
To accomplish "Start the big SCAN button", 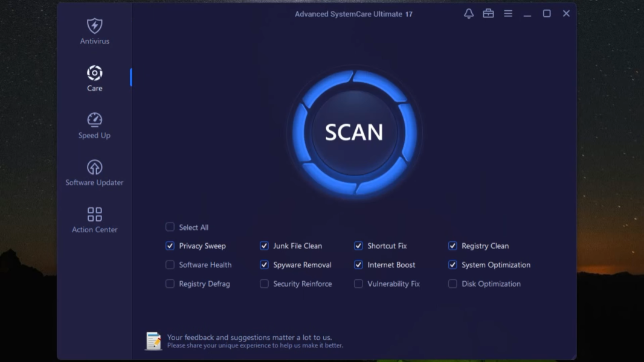I will pos(354,132).
